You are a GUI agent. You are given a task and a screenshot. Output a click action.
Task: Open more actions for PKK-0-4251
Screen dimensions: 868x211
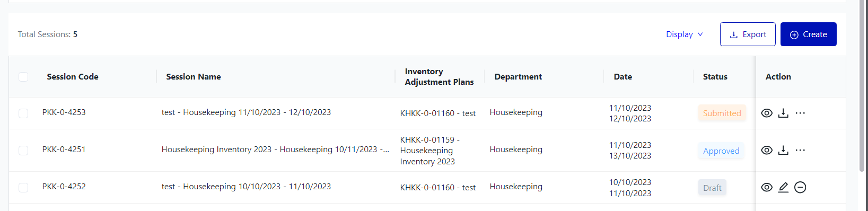(x=800, y=150)
